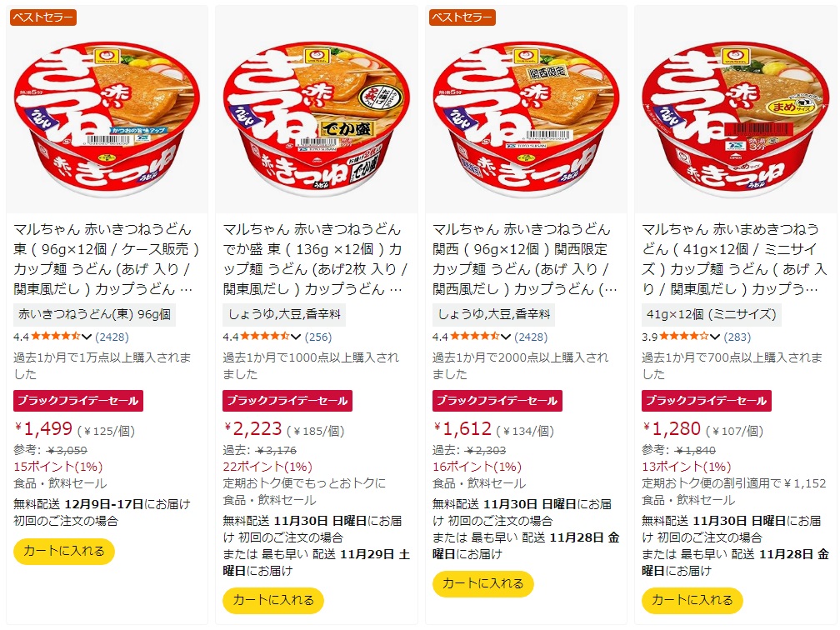Expand the rating chevron on the でか盛 item

point(296,337)
